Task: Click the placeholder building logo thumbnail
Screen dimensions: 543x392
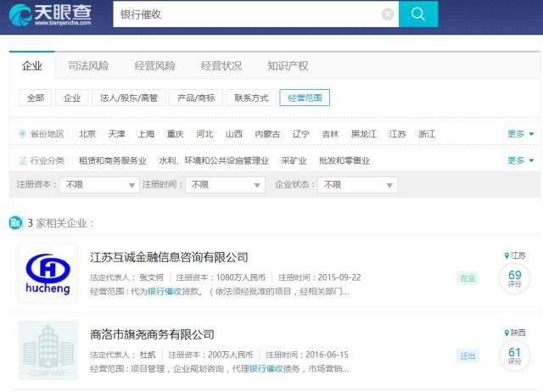Action: [48, 350]
